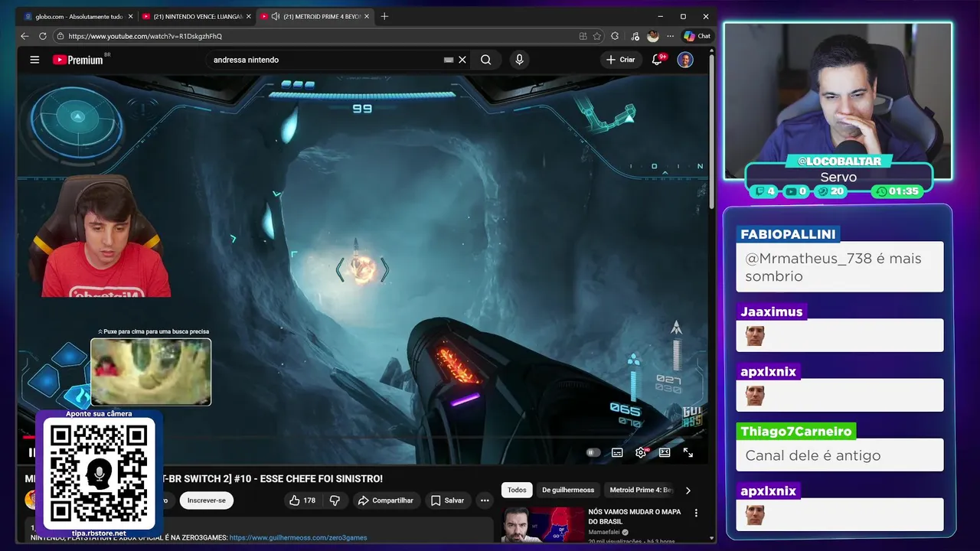Click the browser page vertical scrollbar
The image size is (980, 551).
point(713,130)
